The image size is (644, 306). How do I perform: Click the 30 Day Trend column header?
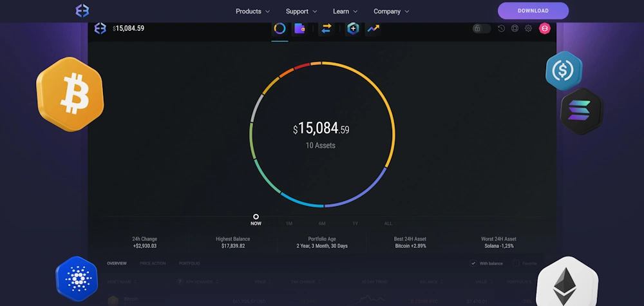click(374, 282)
